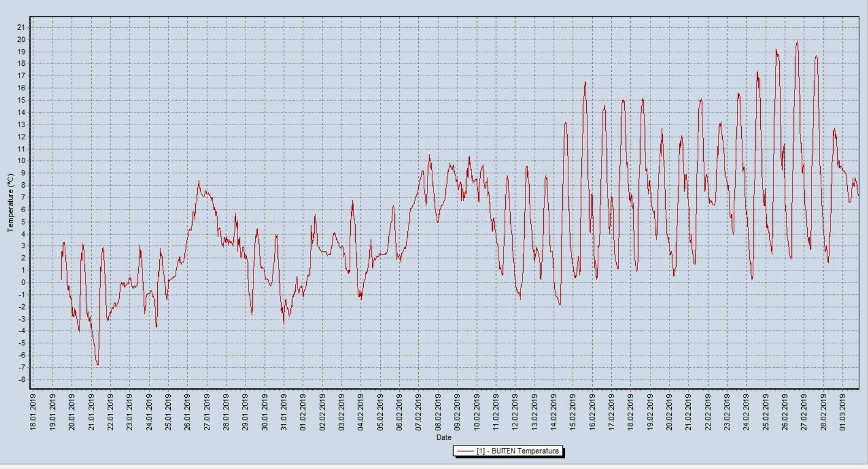Click the 26.02.2019 date tick label
Screen dimensions: 868x469
point(785,412)
